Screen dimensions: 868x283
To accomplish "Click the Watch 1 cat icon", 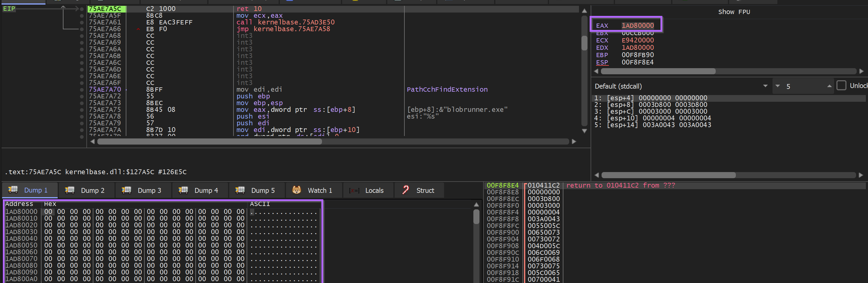I will point(297,190).
